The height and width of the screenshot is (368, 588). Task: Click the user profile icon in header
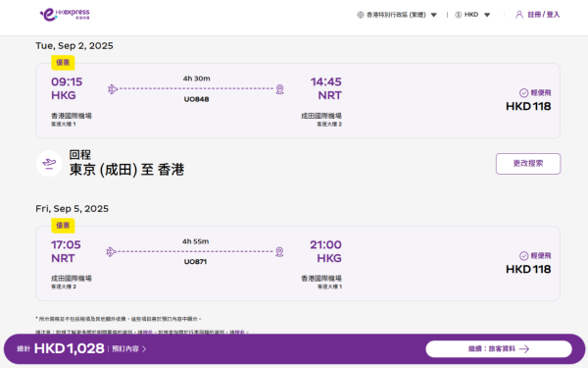point(519,15)
